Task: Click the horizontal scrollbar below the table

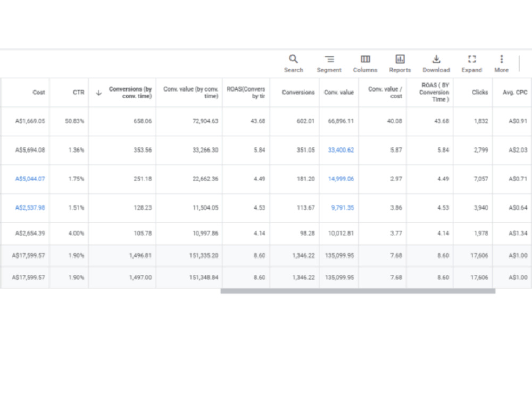Action: coord(358,291)
